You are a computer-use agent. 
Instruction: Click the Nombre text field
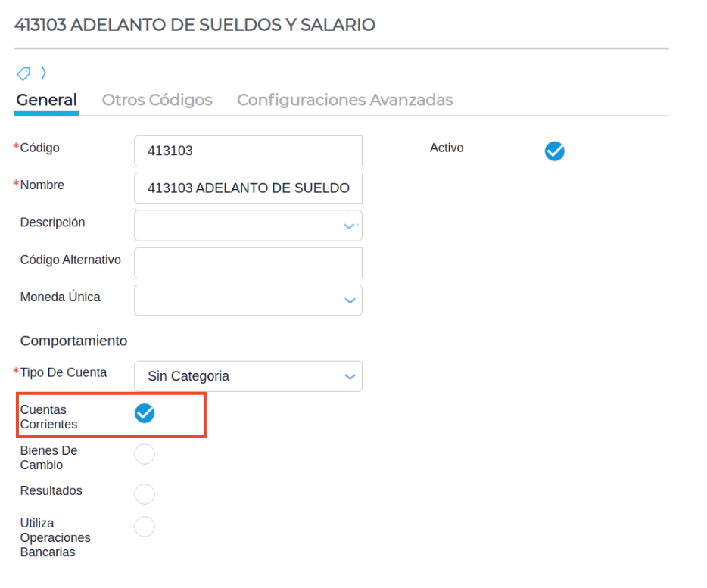[248, 188]
